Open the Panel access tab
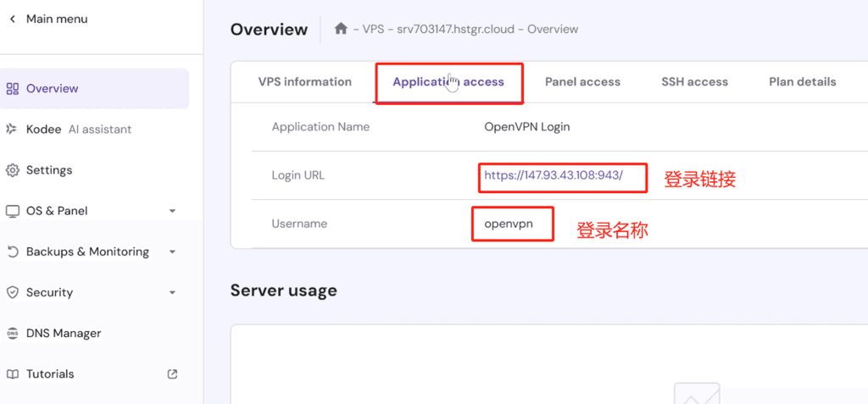Image resolution: width=868 pixels, height=404 pixels. (582, 82)
